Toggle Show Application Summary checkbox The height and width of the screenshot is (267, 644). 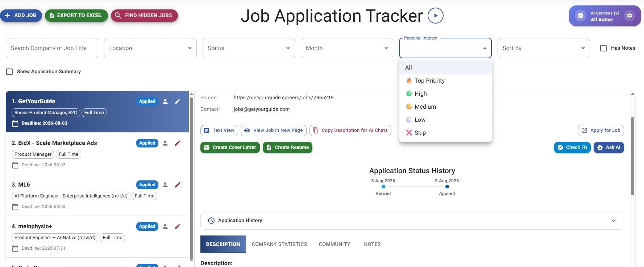(x=10, y=72)
